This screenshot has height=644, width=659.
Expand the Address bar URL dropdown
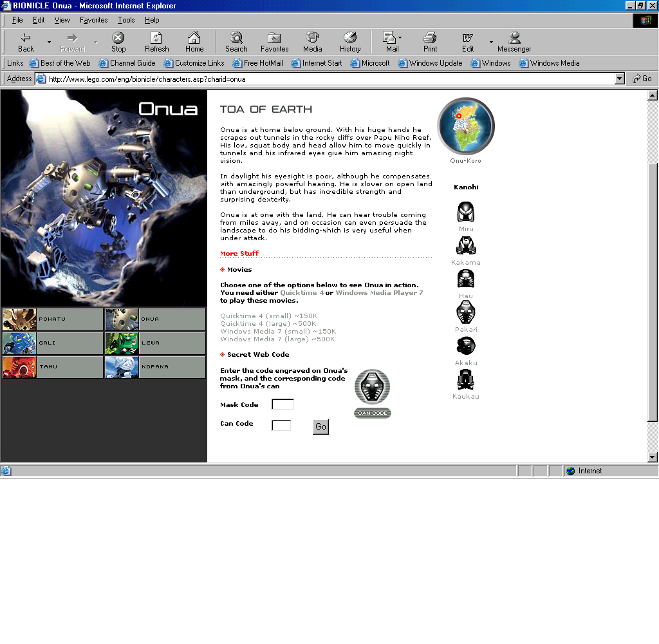620,79
